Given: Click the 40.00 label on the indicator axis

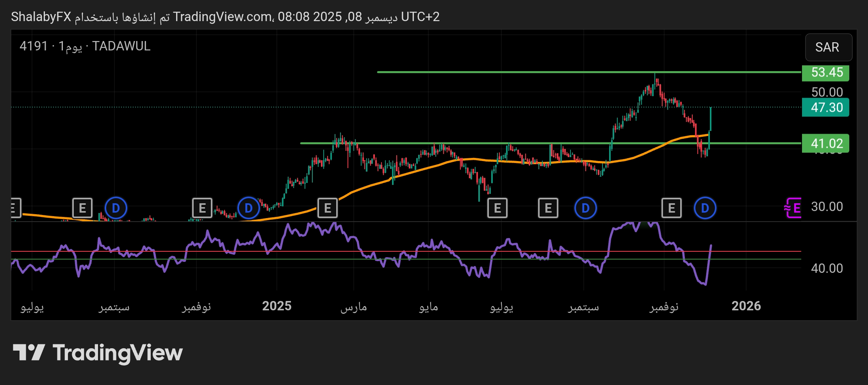Looking at the screenshot, I should pos(827,269).
